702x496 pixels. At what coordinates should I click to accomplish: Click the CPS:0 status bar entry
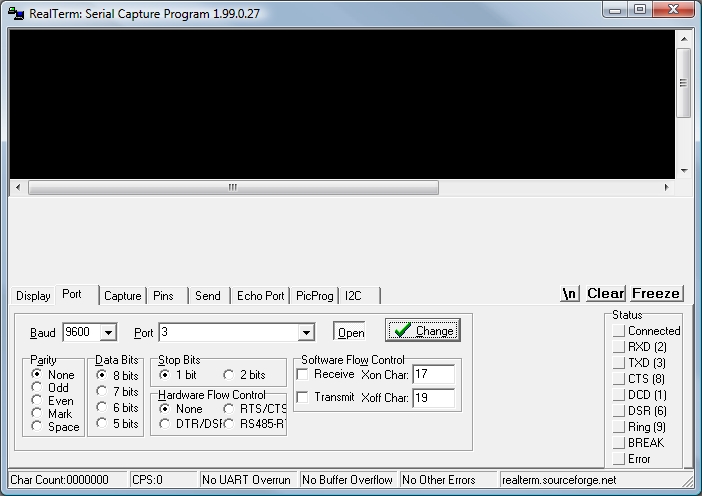(163, 480)
